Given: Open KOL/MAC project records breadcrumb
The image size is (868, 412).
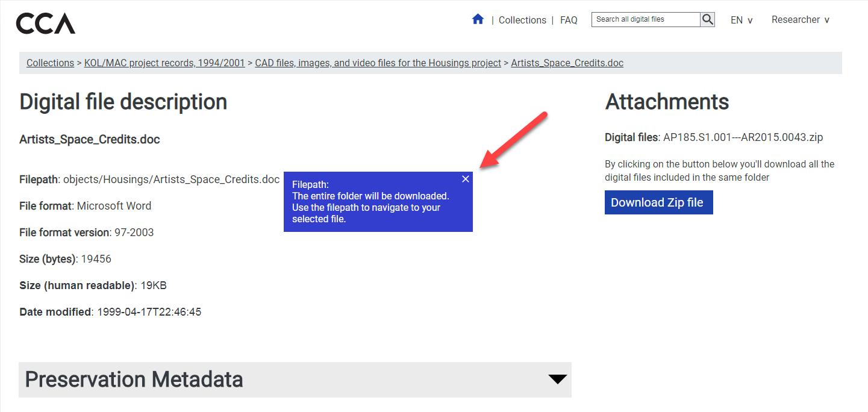Looking at the screenshot, I should click(164, 63).
